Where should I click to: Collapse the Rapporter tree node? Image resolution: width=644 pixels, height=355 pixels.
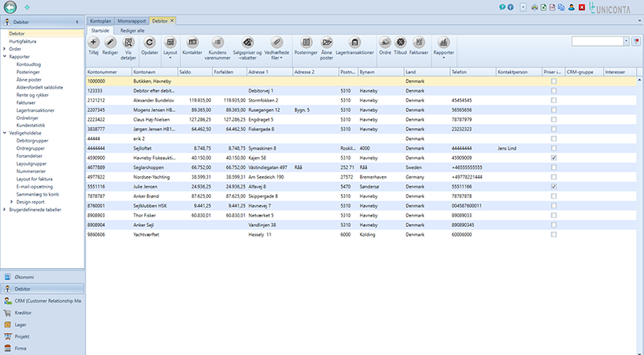point(5,56)
